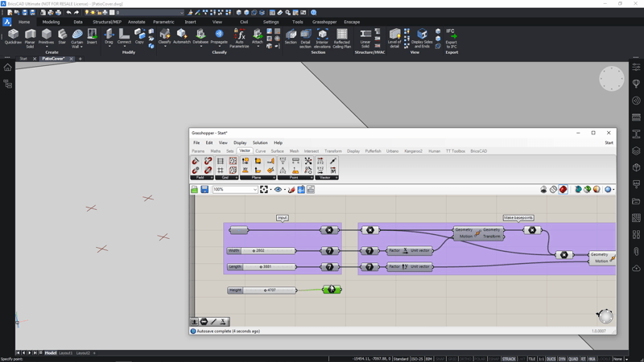This screenshot has height=362, width=644.
Task: Switch to the Curve tab in Grasshopper
Action: click(260, 151)
